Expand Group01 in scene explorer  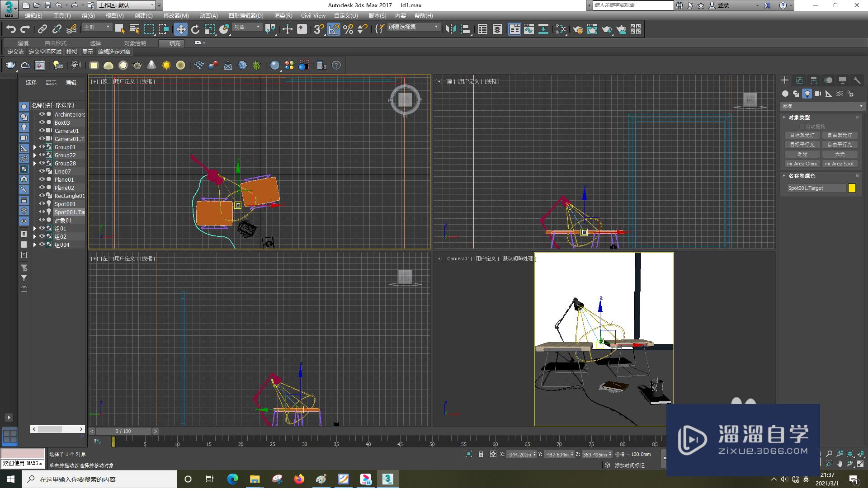tap(34, 147)
